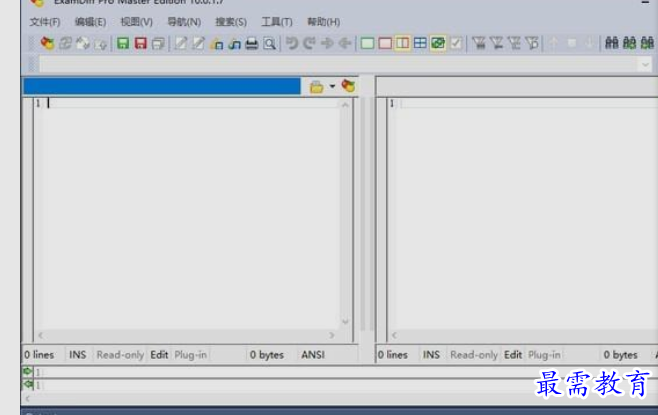Image resolution: width=658 pixels, height=415 pixels.
Task: Click the green Save first file icon
Action: click(x=123, y=43)
